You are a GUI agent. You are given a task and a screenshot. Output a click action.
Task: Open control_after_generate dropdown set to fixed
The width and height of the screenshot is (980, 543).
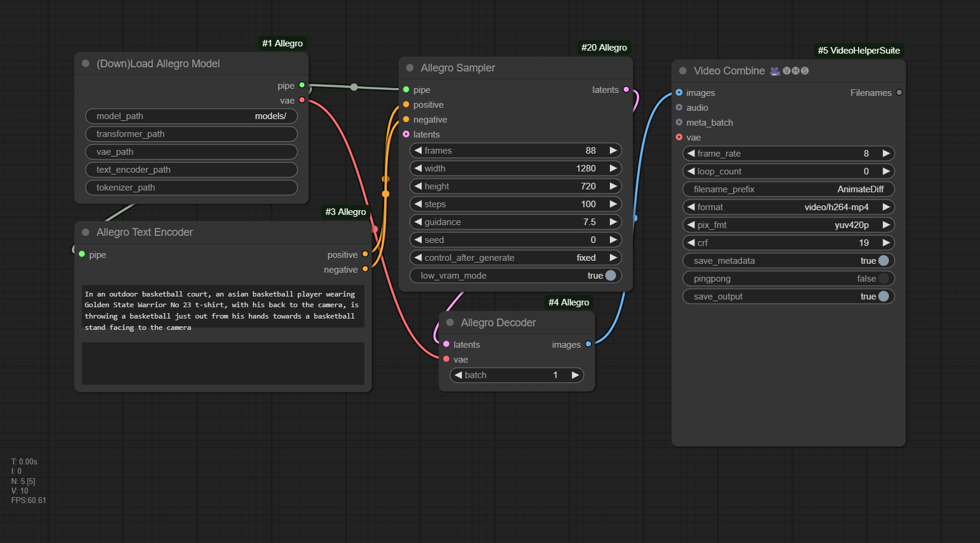point(515,258)
